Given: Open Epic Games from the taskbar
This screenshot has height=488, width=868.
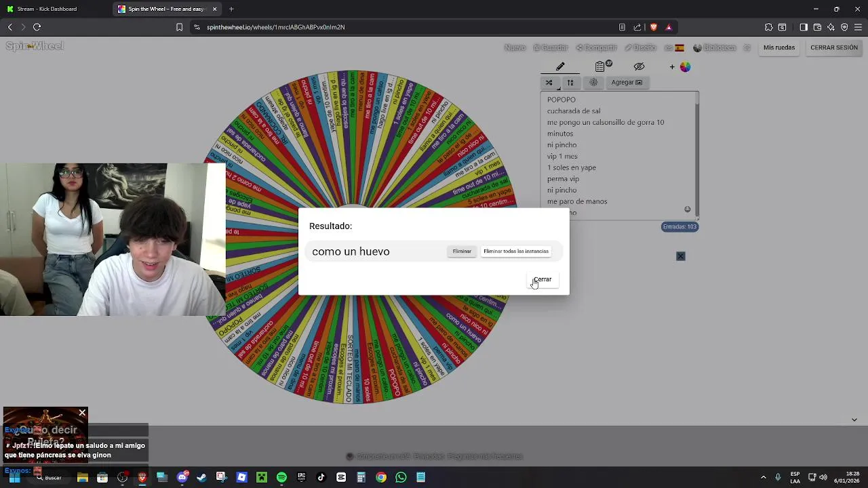Looking at the screenshot, I should (301, 477).
